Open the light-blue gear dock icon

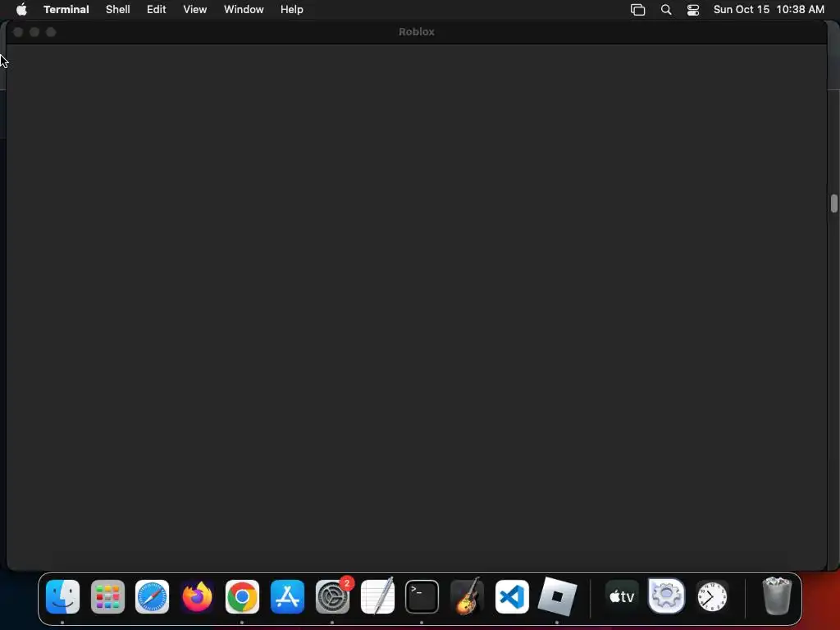pyautogui.click(x=666, y=596)
